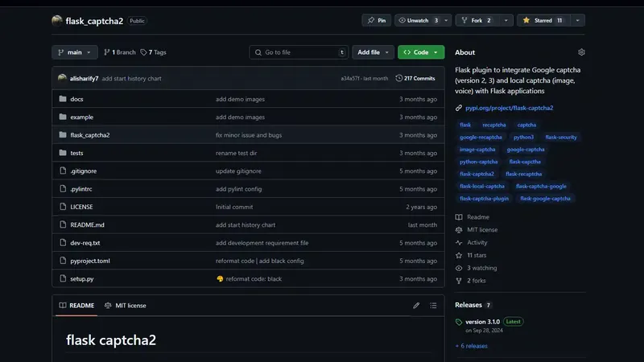Select the image-captcha topic tag
Screen dimensions: 644x362
click(x=477, y=150)
